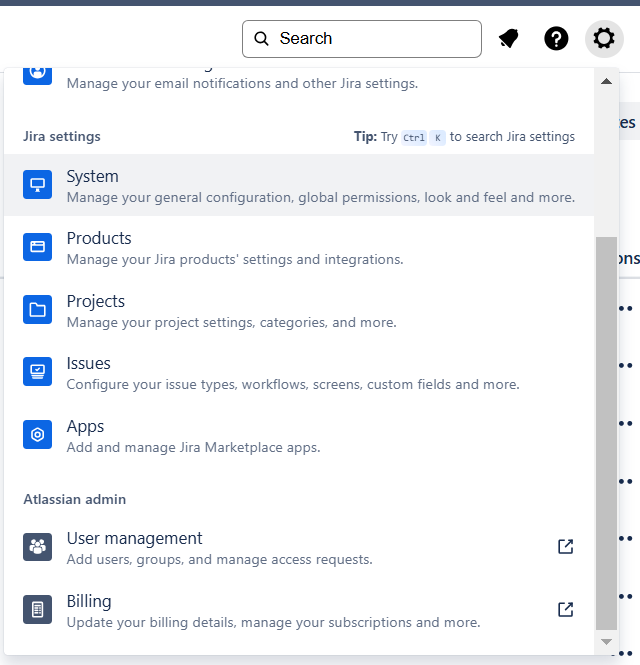Screen dimensions: 640x665
Task: Click the Projects folder icon
Action: [37, 310]
